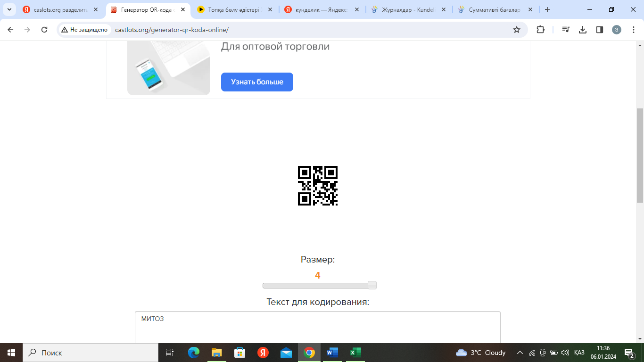Open the Windows Start menu
Image resolution: width=644 pixels, height=362 pixels.
tap(11, 353)
